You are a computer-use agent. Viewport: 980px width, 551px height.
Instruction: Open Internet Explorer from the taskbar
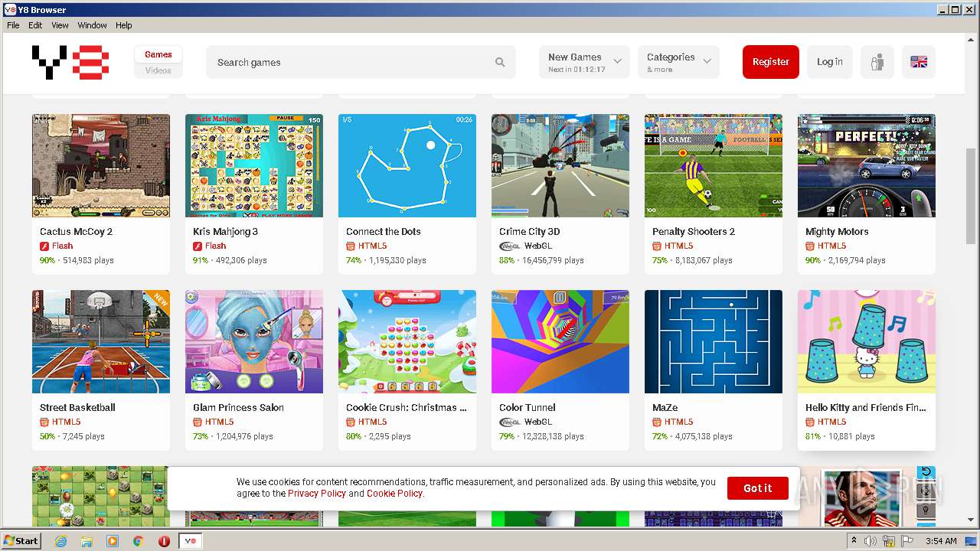pyautogui.click(x=60, y=541)
